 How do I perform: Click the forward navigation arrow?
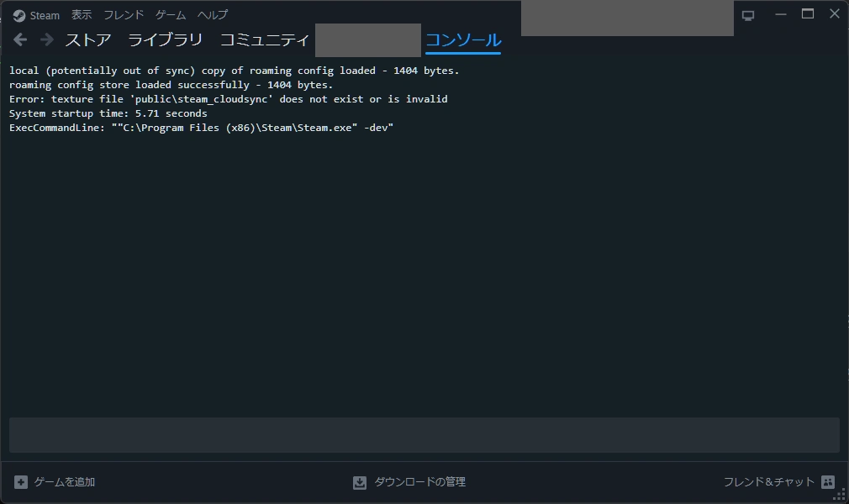[46, 39]
